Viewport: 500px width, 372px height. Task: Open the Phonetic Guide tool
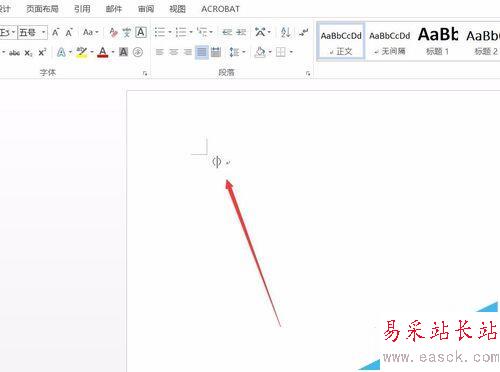coord(127,32)
